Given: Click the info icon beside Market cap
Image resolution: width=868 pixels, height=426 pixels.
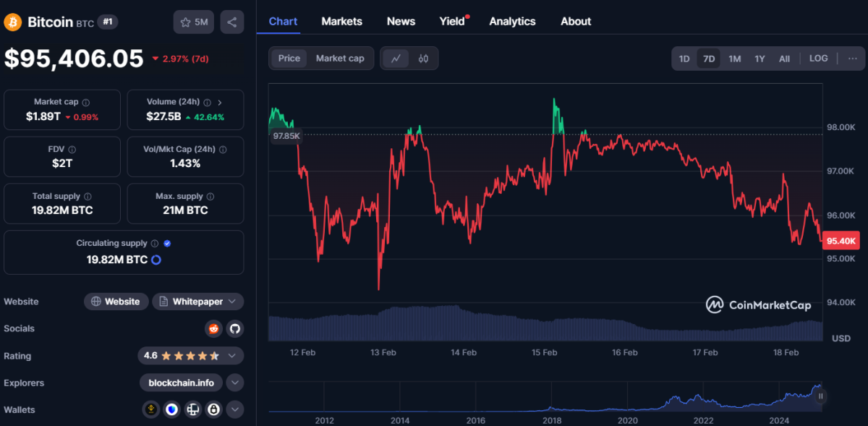Looking at the screenshot, I should point(86,103).
